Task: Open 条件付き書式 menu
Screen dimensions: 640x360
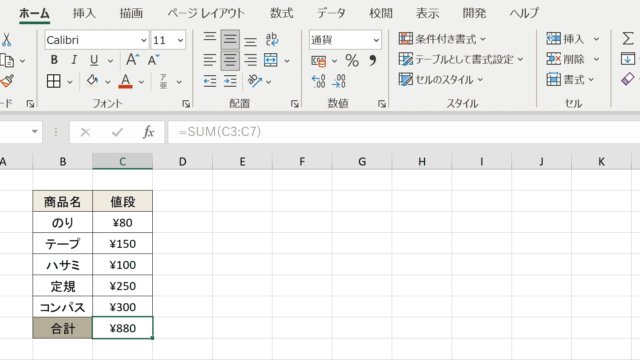Action: (442, 39)
